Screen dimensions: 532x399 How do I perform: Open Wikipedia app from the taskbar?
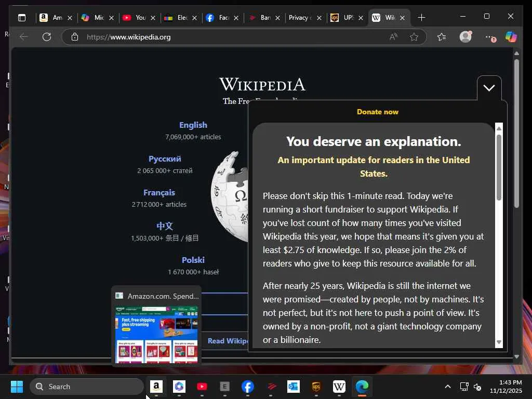pyautogui.click(x=339, y=387)
